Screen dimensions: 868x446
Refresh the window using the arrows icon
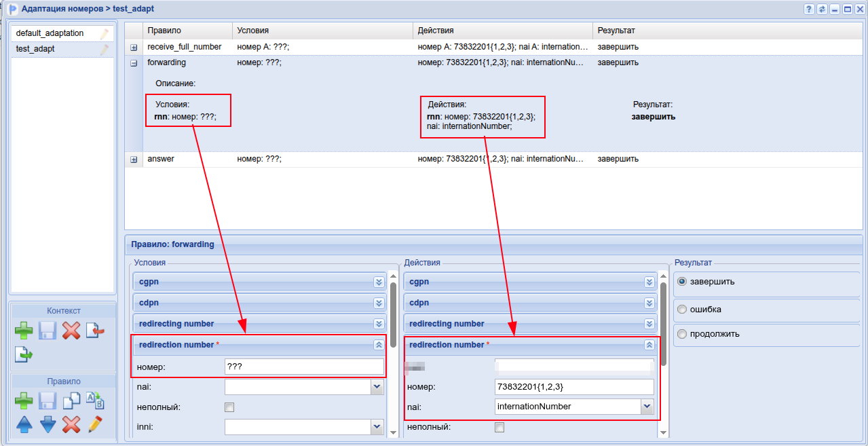[x=822, y=9]
